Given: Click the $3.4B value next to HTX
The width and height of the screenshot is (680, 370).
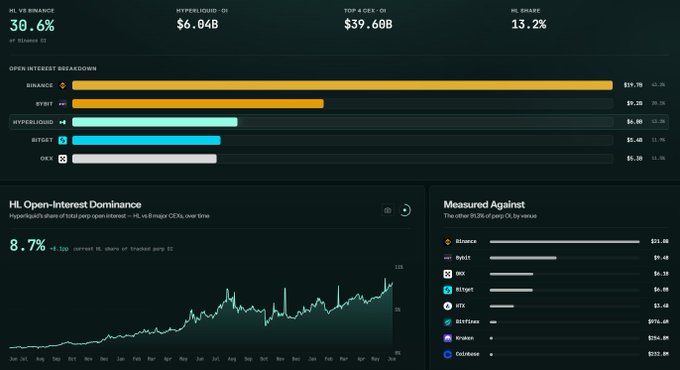Looking at the screenshot, I should click(x=661, y=306).
